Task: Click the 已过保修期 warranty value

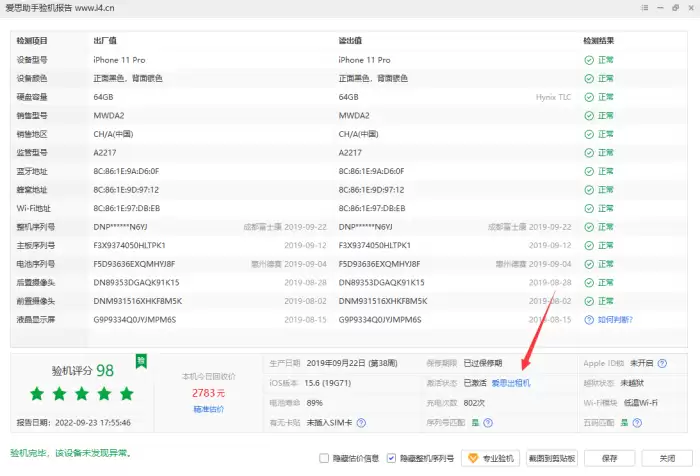Action: tap(483, 363)
